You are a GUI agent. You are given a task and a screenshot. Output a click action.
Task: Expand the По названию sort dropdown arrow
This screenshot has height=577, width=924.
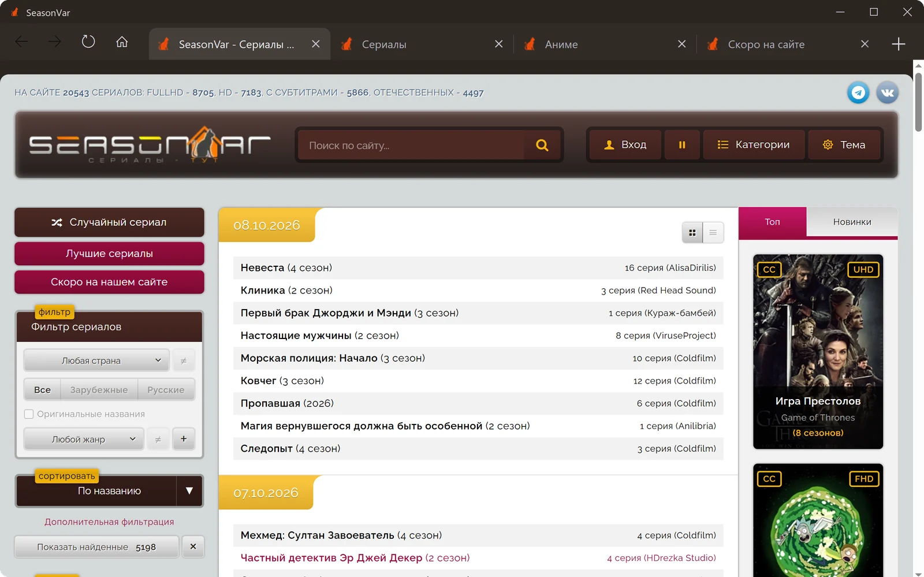[x=189, y=491]
